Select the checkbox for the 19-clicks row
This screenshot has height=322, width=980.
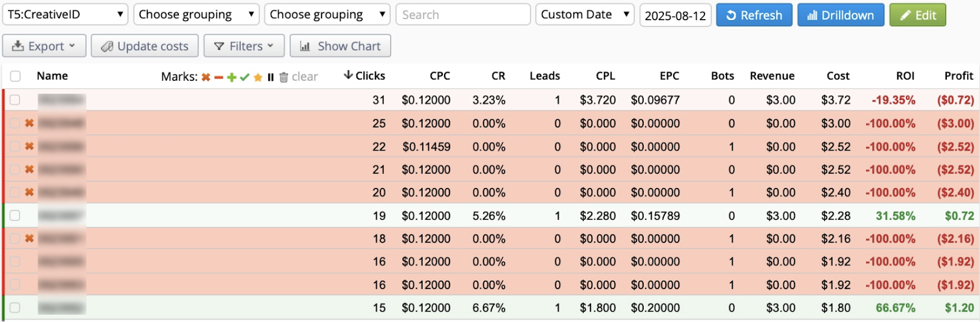(x=15, y=215)
